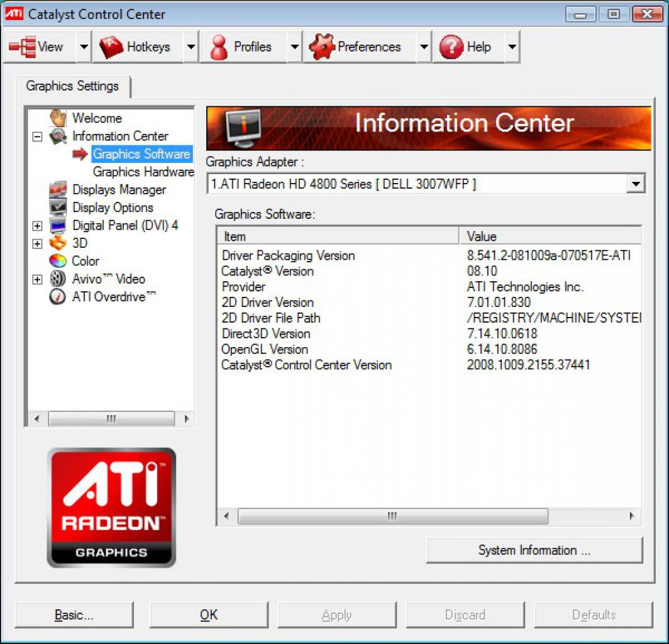The width and height of the screenshot is (669, 644).
Task: Click the Display Options monitor icon
Action: click(x=58, y=208)
